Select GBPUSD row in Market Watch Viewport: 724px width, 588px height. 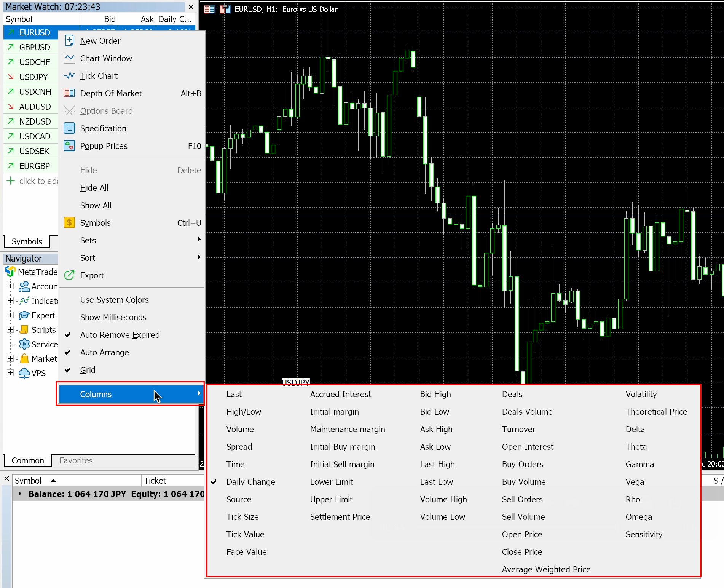pos(34,47)
